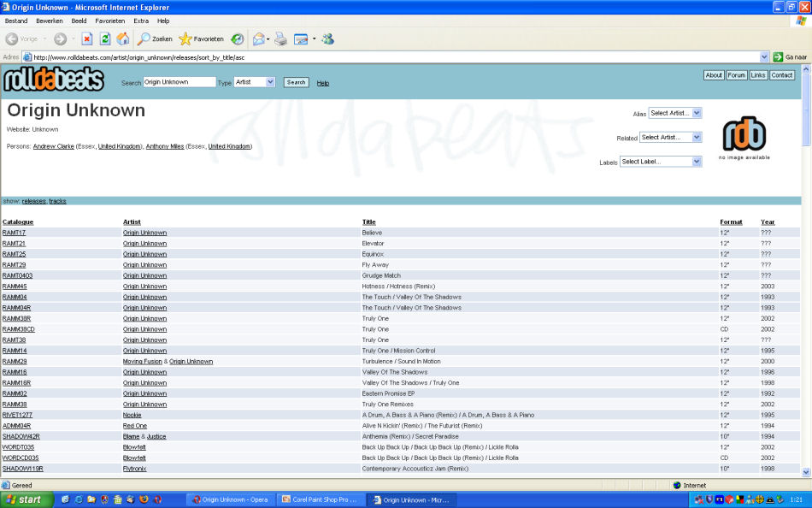Screen dimensions: 812x508
Task: Open the Bestand menu
Action: coord(16,21)
